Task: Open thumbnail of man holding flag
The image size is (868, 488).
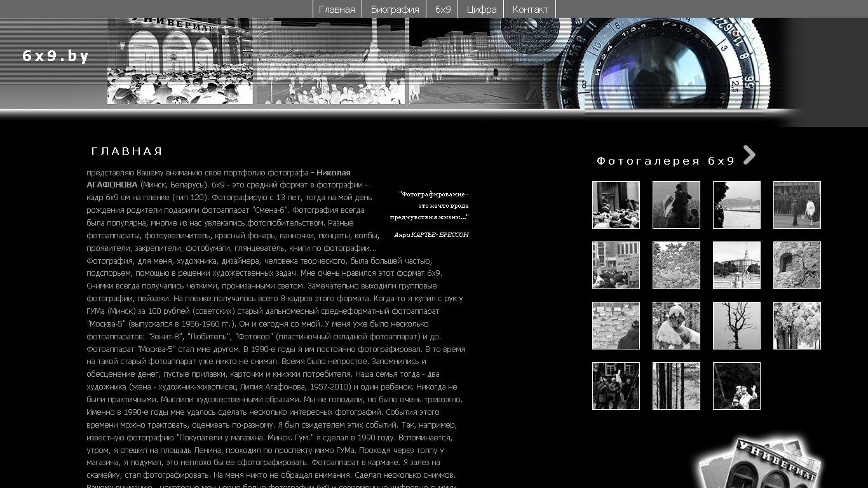Action: coord(676,205)
